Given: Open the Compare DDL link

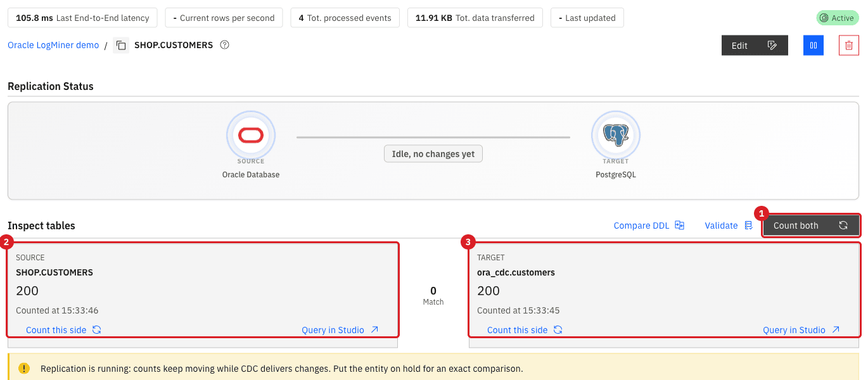Looking at the screenshot, I should point(649,225).
